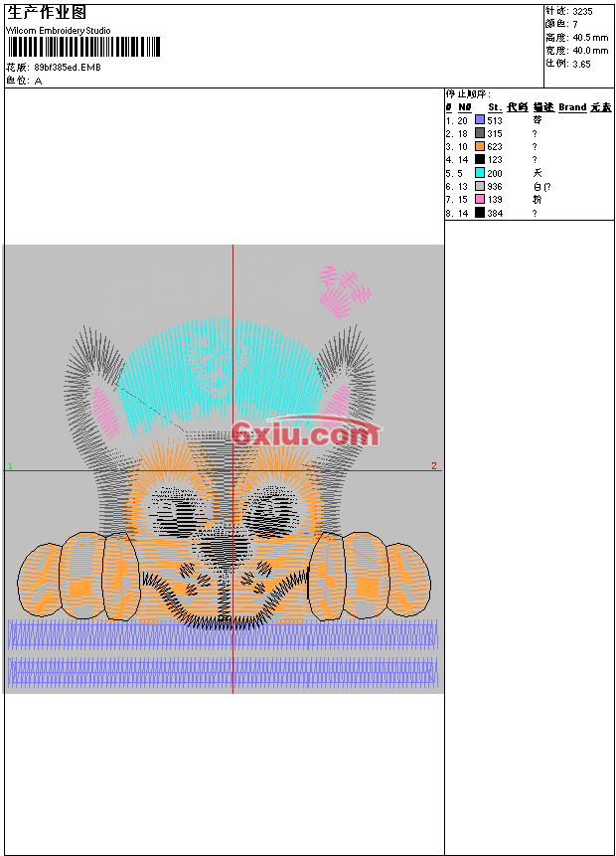This screenshot has width=616, height=856.
Task: Click the '生产作业图' title
Action: pyautogui.click(x=47, y=13)
